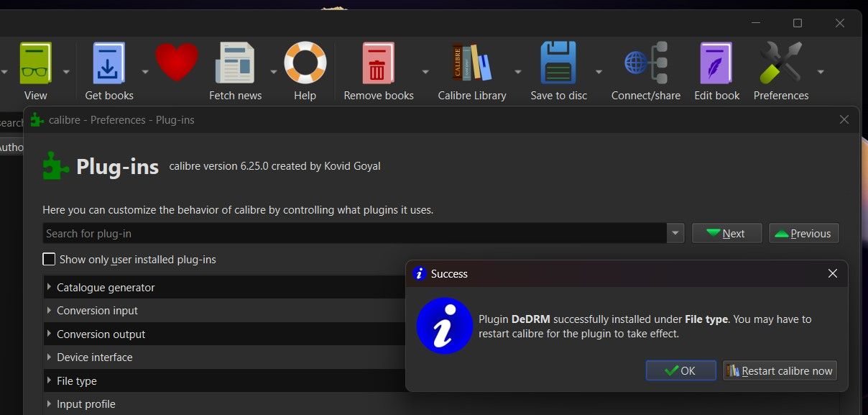Open the Get books dropdown arrow
Viewport: 868px width, 415px height.
[144, 70]
